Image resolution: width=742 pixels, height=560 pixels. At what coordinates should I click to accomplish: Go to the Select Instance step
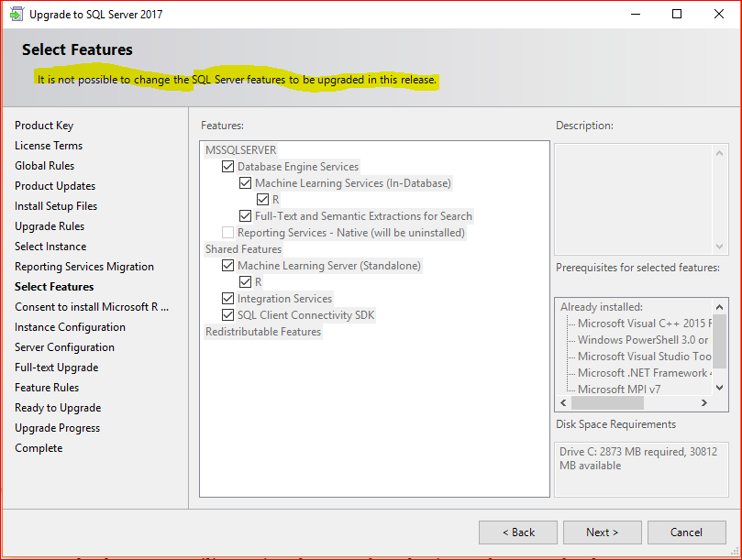[50, 247]
